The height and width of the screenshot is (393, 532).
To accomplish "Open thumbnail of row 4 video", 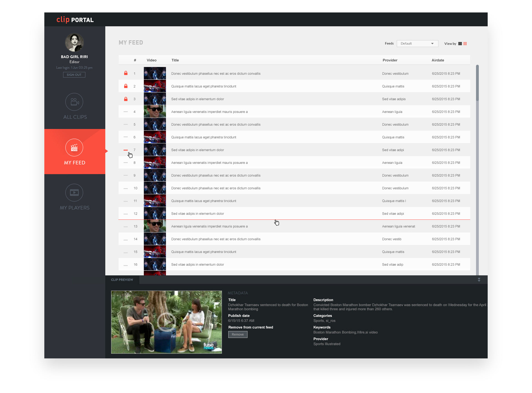I will tap(155, 112).
